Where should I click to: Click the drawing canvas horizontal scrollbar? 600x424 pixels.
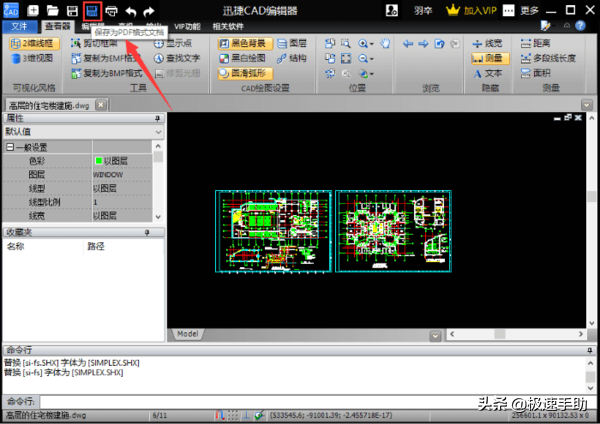coord(517,334)
